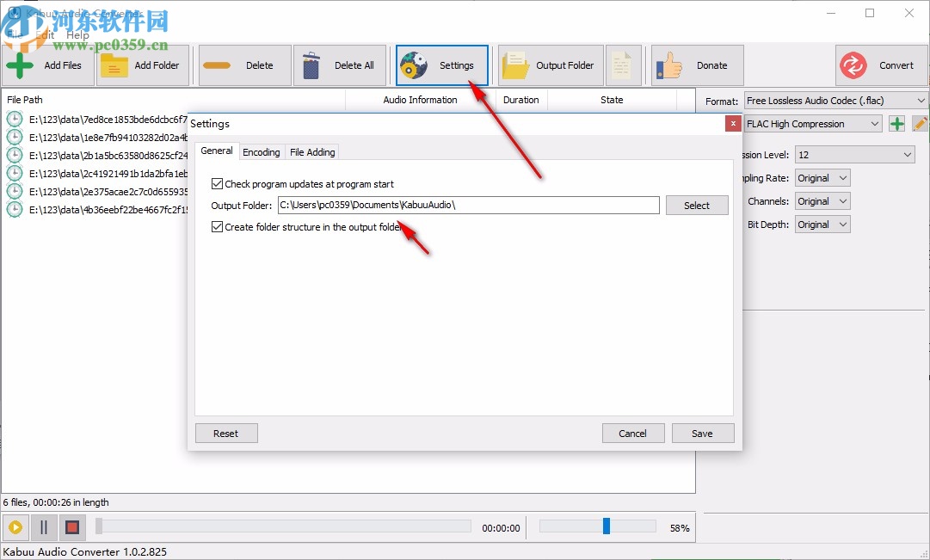Click the State column header
Viewport: 930px width, 560px height.
tap(612, 100)
